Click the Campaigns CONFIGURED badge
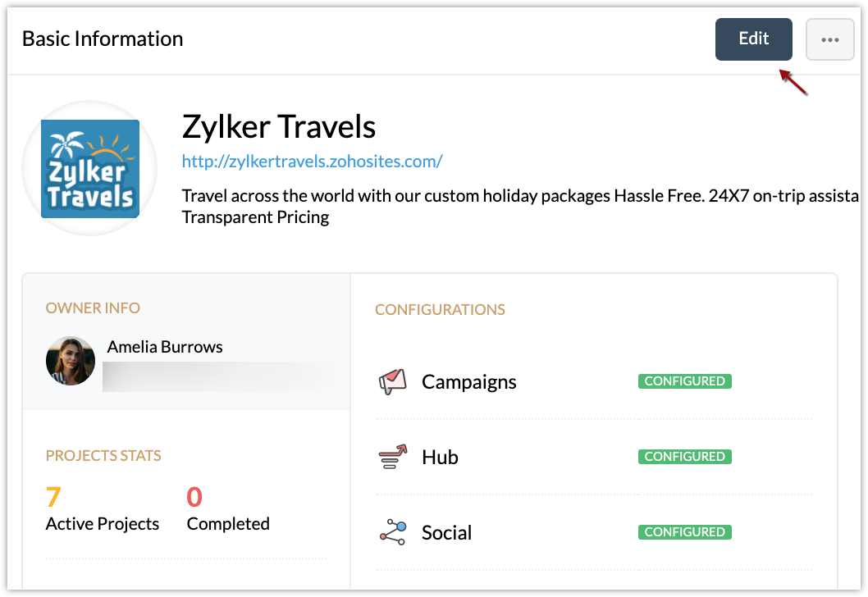Viewport: 868px width, 597px height. [684, 381]
